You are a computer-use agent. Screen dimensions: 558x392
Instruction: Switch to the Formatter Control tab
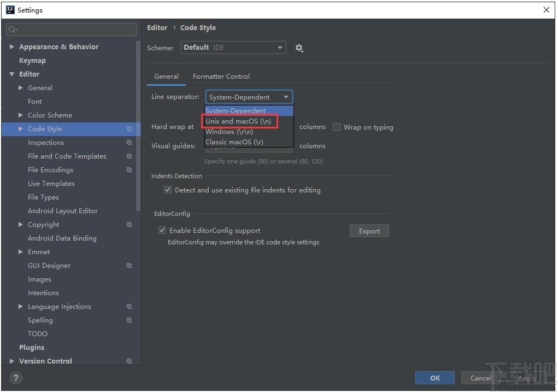pyautogui.click(x=221, y=77)
